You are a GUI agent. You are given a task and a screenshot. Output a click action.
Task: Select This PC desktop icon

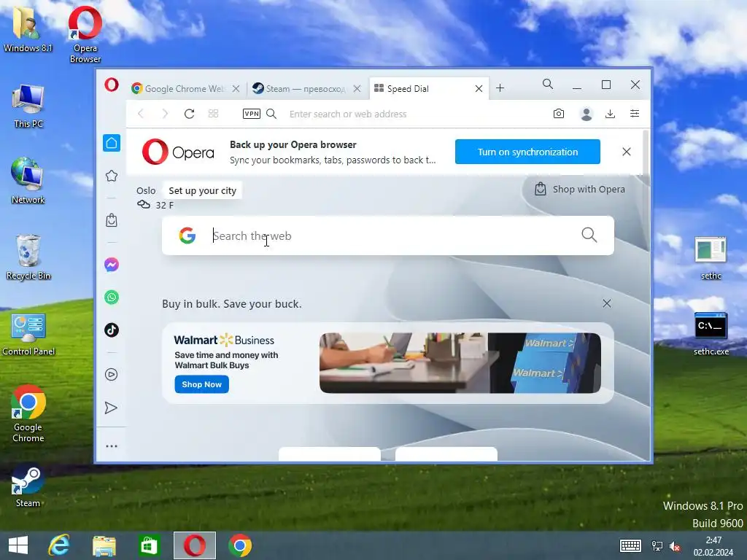[28, 106]
